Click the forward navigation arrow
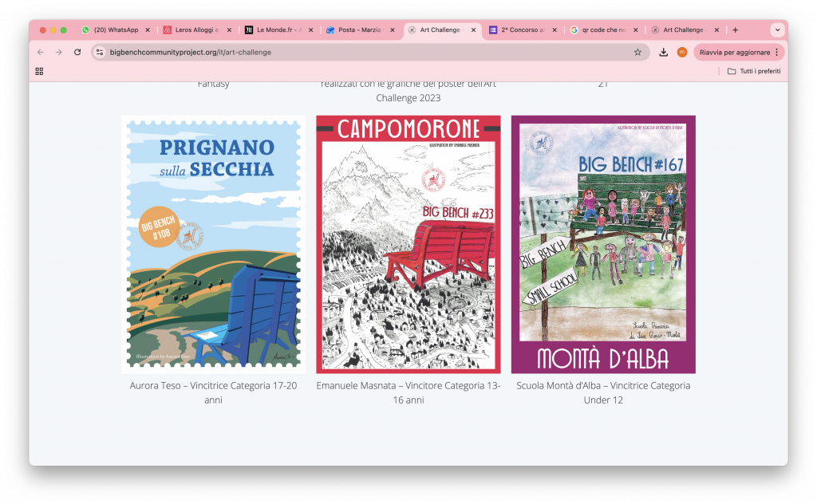 pyautogui.click(x=59, y=52)
